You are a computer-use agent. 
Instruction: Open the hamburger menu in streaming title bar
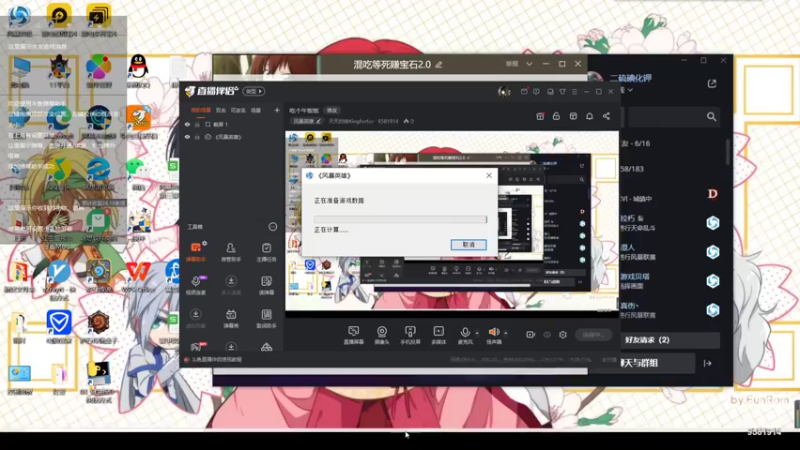[x=574, y=92]
